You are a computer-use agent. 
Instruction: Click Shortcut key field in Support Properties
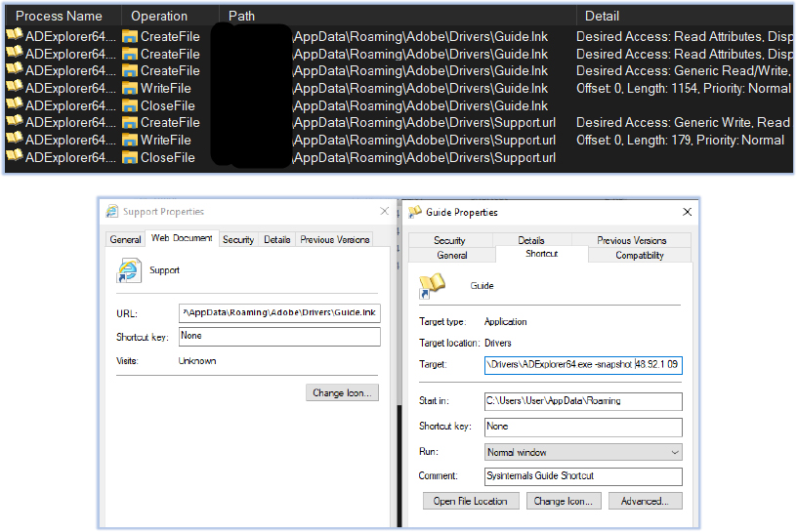click(x=279, y=337)
